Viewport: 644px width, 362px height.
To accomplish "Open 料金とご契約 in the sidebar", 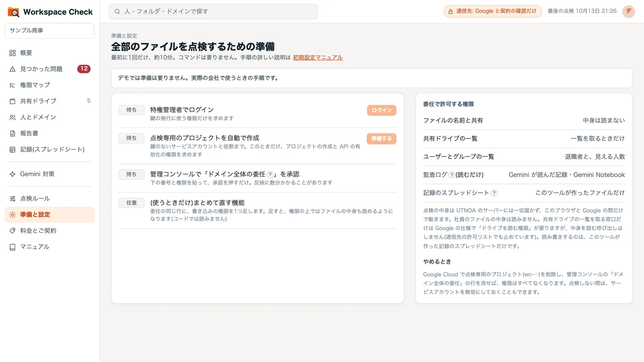I will [50, 231].
